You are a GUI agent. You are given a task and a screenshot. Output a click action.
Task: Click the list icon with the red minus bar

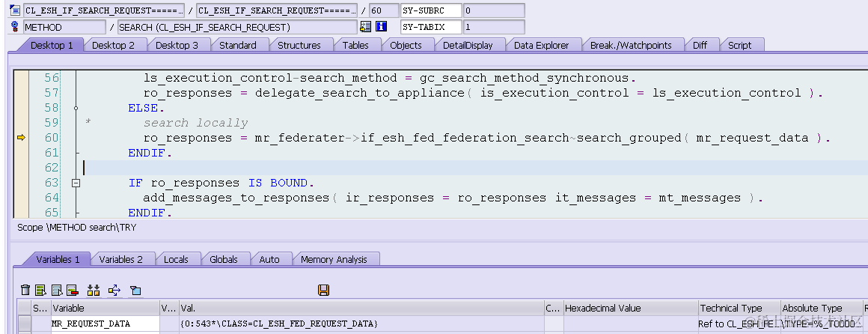click(72, 290)
